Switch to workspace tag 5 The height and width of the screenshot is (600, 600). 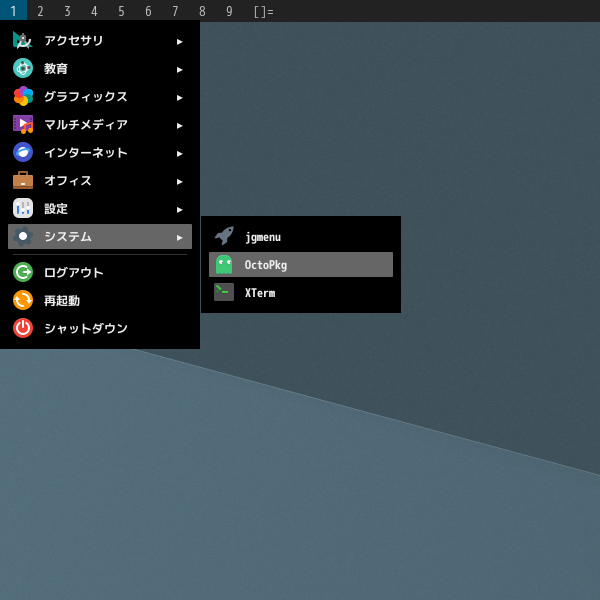(121, 11)
